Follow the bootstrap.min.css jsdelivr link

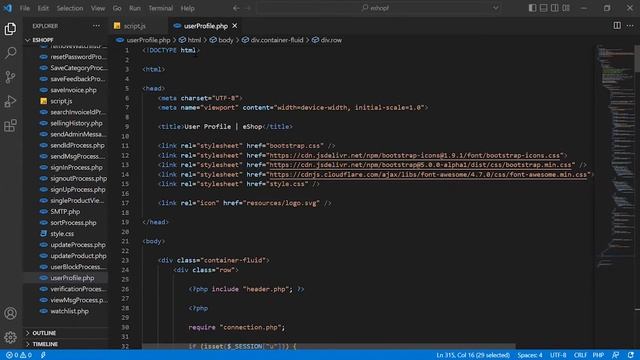click(420, 165)
